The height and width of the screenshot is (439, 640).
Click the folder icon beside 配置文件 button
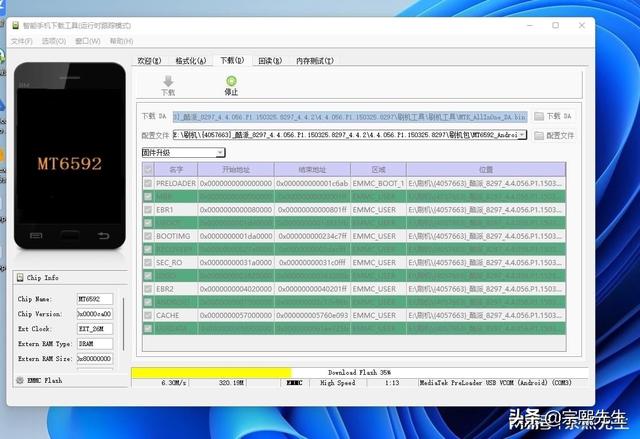[x=539, y=135]
